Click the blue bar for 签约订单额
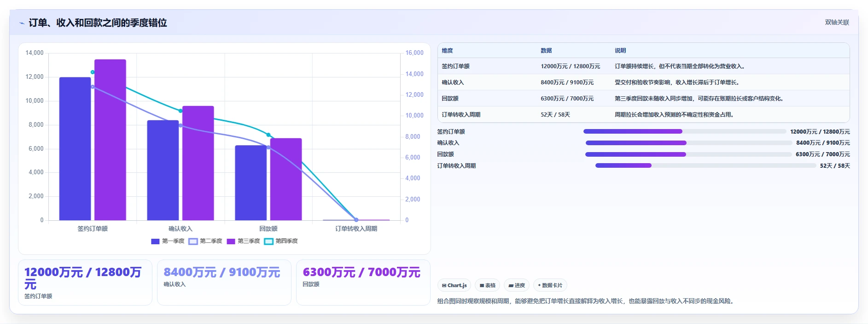 pyautogui.click(x=75, y=149)
